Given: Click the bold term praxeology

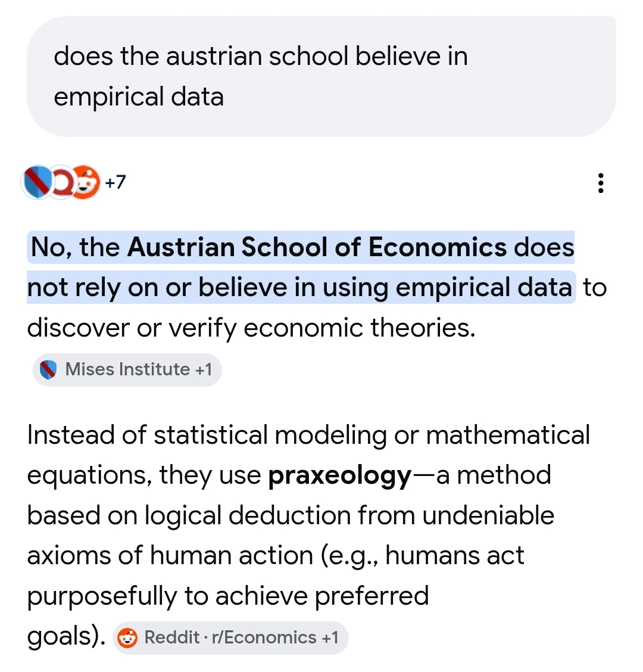Looking at the screenshot, I should click(x=340, y=476).
